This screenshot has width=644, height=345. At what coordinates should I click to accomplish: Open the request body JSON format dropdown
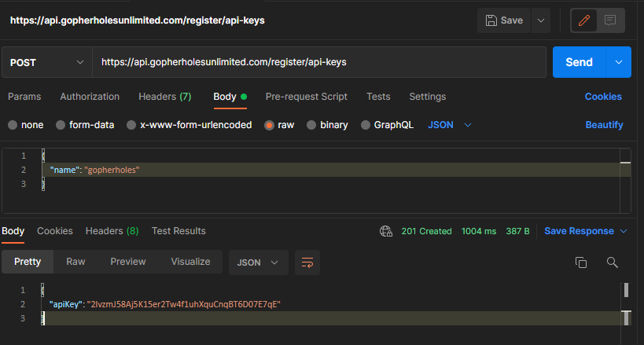pos(450,125)
